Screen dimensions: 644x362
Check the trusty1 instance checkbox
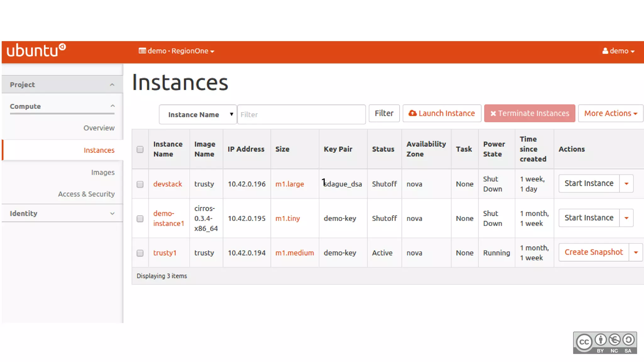coord(140,253)
